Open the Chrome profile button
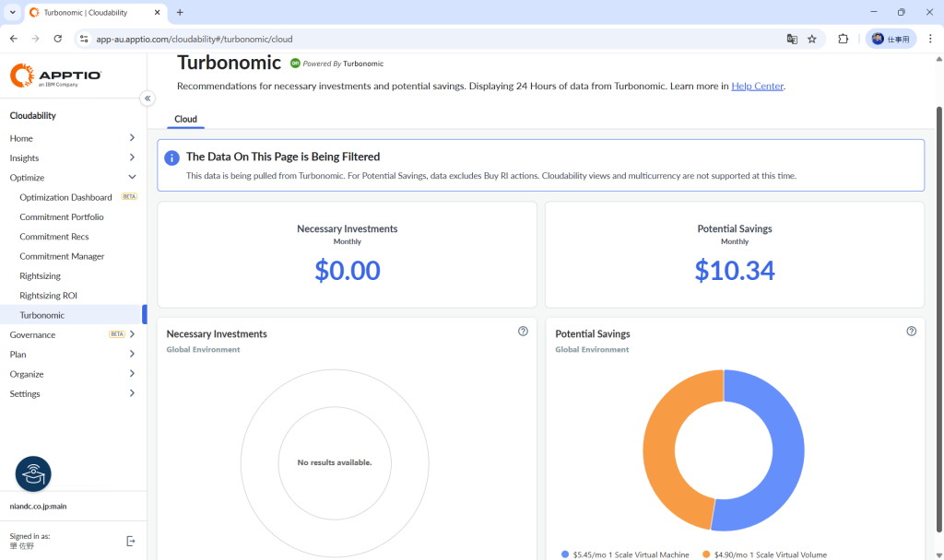 click(891, 39)
